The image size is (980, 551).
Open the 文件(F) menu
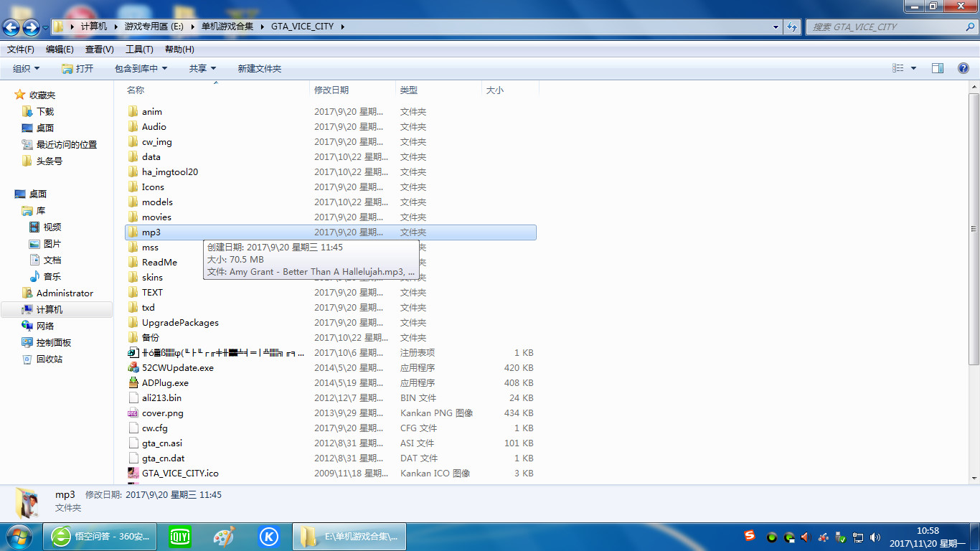tap(21, 50)
